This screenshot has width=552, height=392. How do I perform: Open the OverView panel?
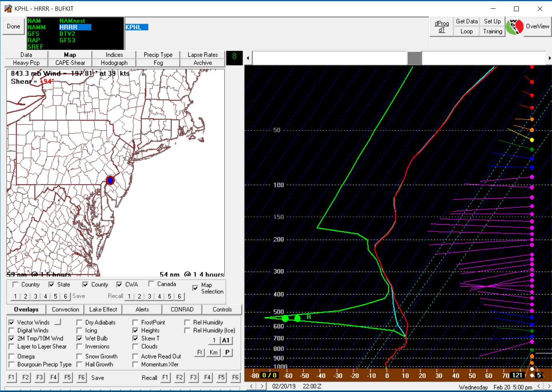pyautogui.click(x=538, y=26)
